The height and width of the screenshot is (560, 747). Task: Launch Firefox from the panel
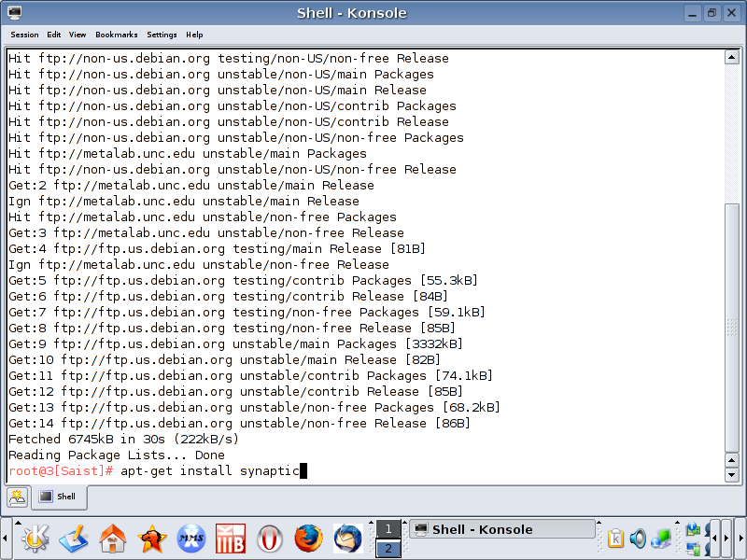click(308, 539)
